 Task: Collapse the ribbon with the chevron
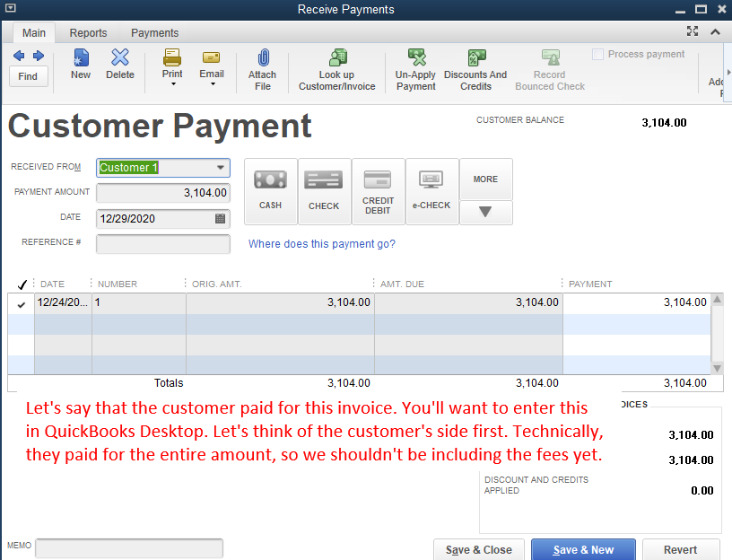point(715,31)
